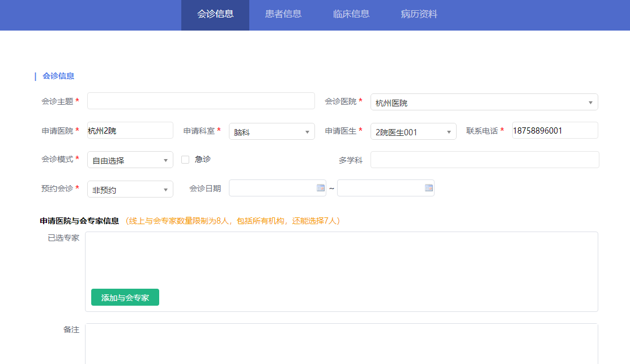This screenshot has width=630, height=364.
Task: Switch to the 患者信息 tab
Action: pos(283,14)
